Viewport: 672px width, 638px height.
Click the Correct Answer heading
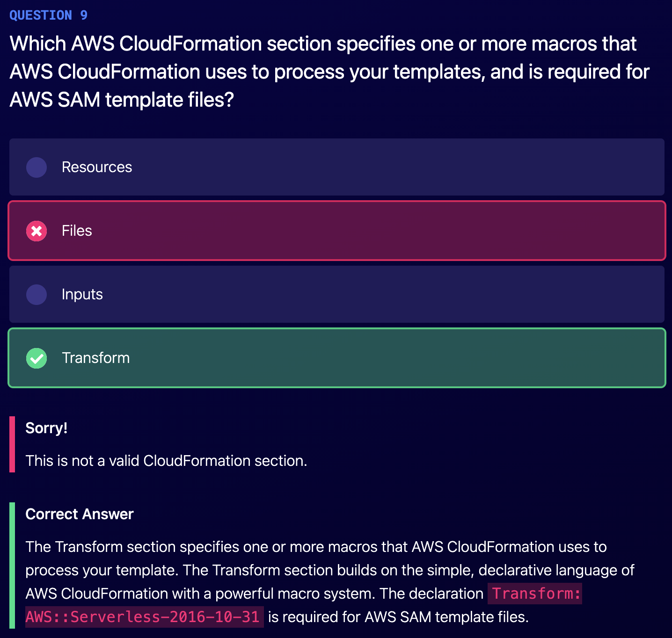(x=80, y=514)
